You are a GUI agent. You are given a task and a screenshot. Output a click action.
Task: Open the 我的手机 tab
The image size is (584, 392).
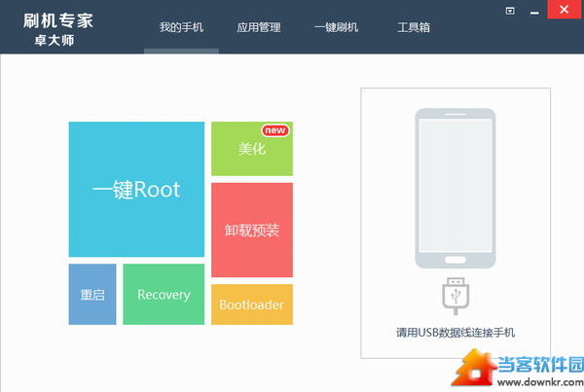181,27
